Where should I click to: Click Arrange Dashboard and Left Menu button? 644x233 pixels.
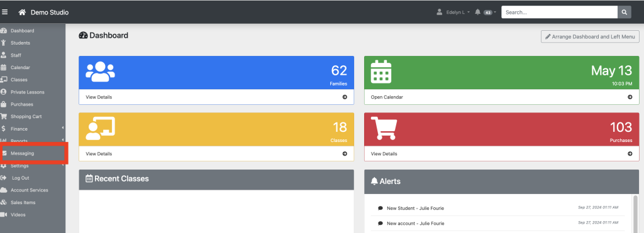point(590,36)
